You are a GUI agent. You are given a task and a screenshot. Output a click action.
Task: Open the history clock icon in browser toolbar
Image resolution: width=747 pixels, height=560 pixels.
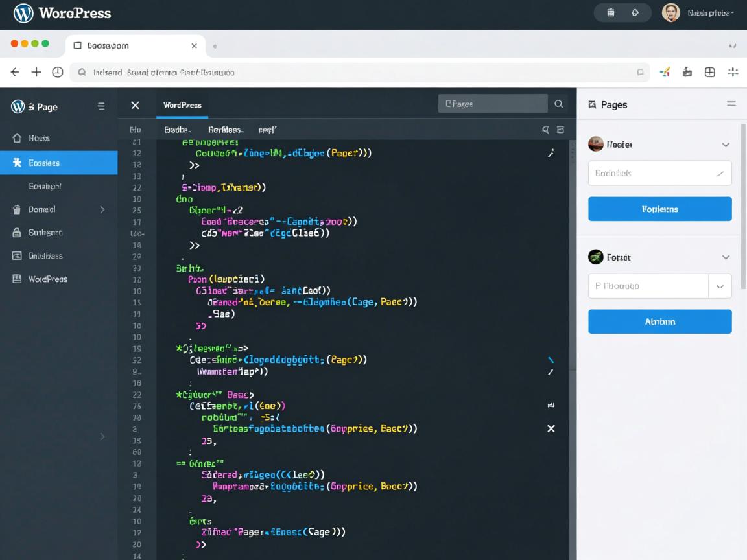pos(58,73)
